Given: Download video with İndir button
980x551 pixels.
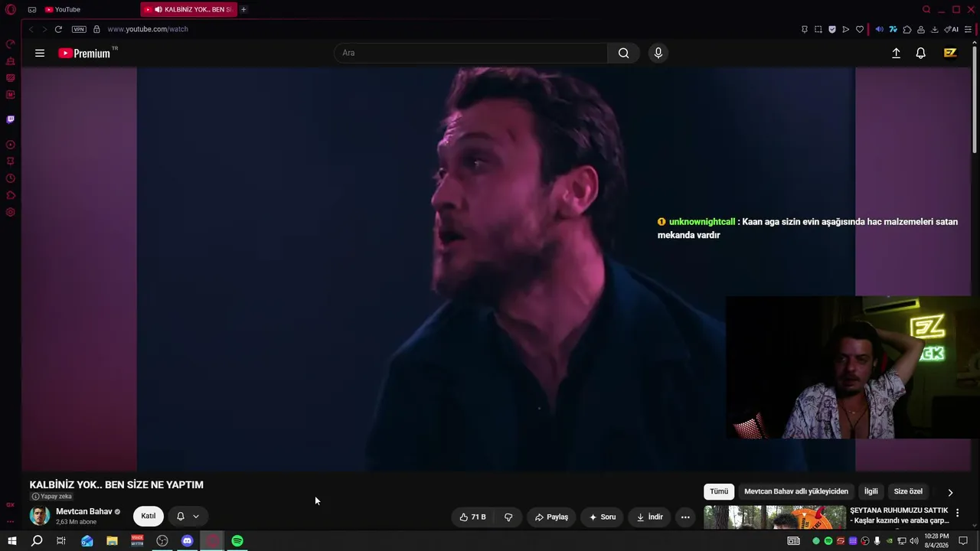Looking at the screenshot, I should click(650, 517).
